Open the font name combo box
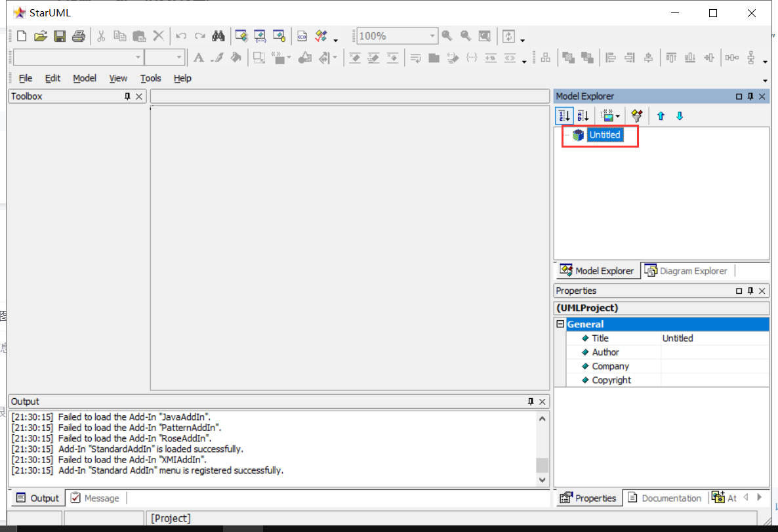Image resolution: width=778 pixels, height=532 pixels. tap(79, 58)
